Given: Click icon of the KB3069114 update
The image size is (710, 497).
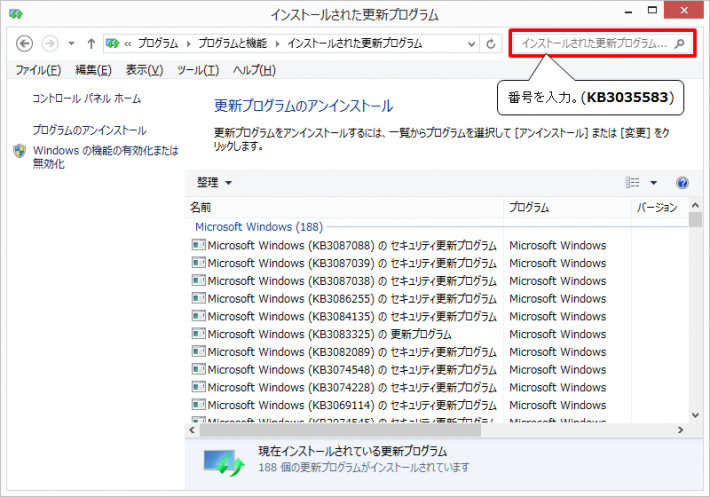Looking at the screenshot, I should pos(198,405).
